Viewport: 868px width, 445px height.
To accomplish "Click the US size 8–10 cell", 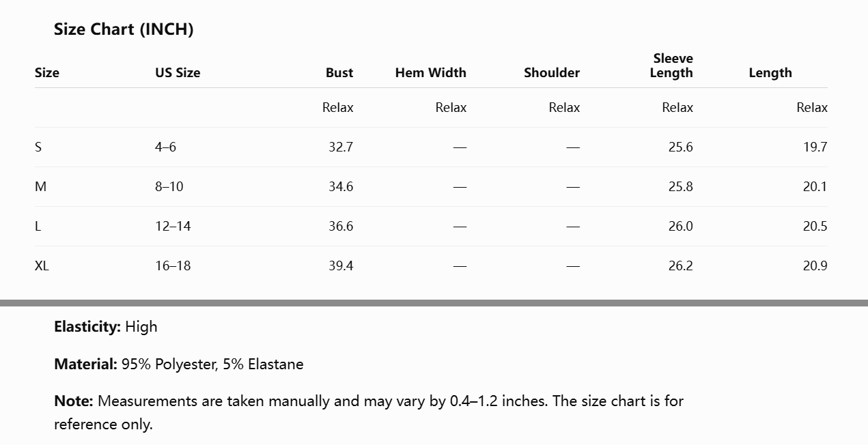I will (169, 186).
